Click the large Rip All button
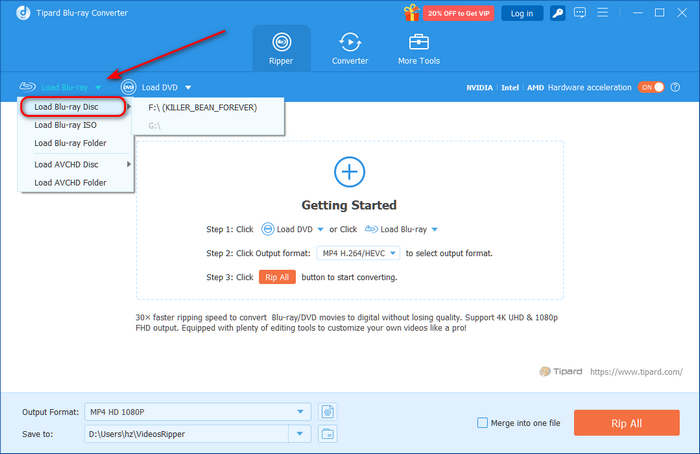This screenshot has width=700, height=454. point(627,423)
